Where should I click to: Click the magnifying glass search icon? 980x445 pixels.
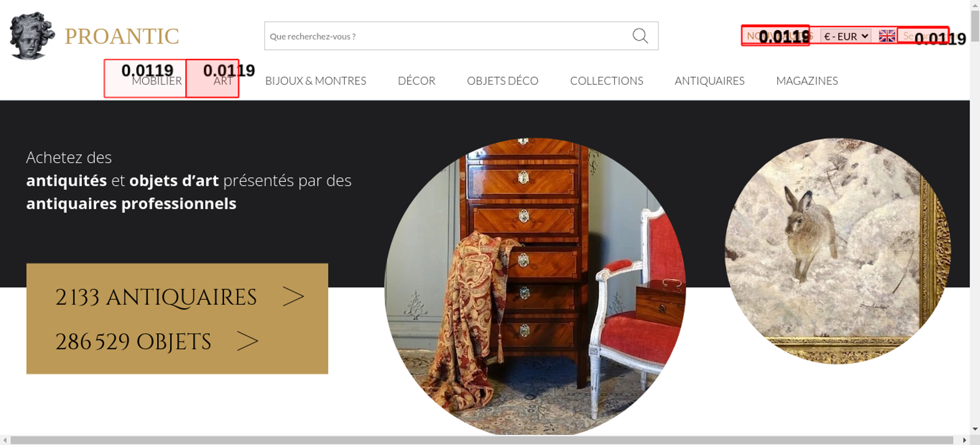[640, 36]
